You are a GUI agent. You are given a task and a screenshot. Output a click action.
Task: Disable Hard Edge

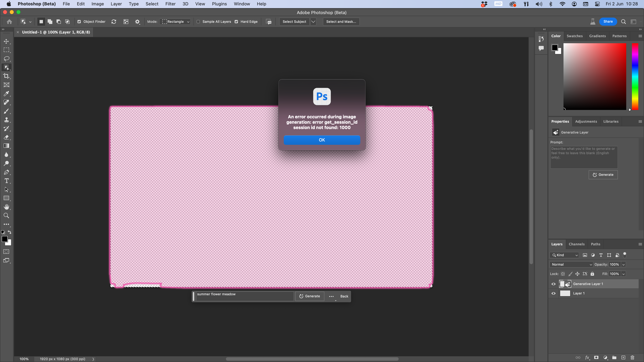coord(236,21)
